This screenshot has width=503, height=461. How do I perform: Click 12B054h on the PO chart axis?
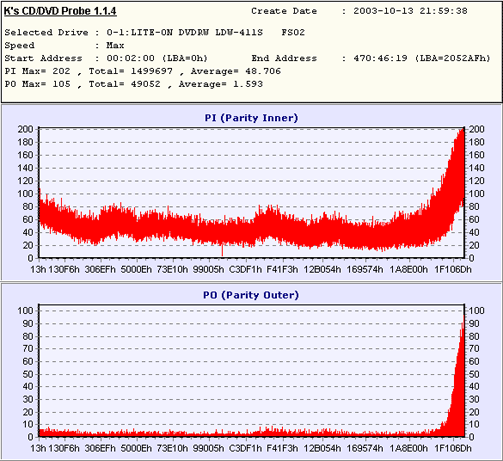click(x=322, y=448)
